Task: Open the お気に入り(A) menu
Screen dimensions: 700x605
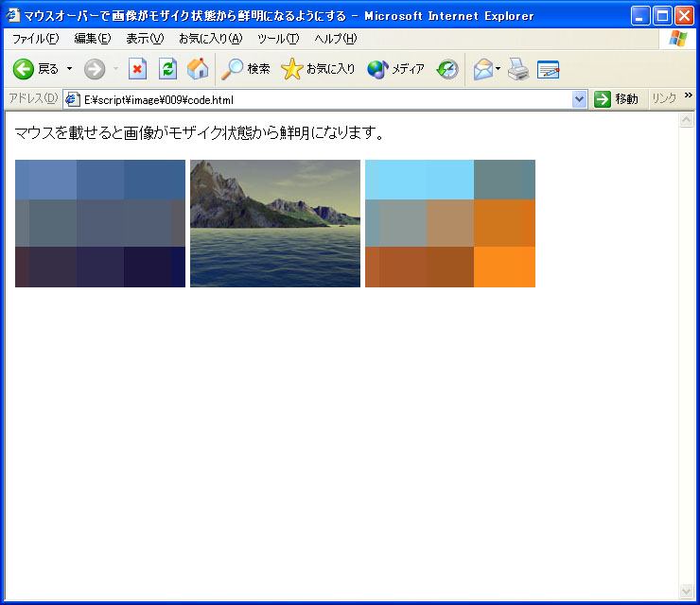Action: [210, 39]
